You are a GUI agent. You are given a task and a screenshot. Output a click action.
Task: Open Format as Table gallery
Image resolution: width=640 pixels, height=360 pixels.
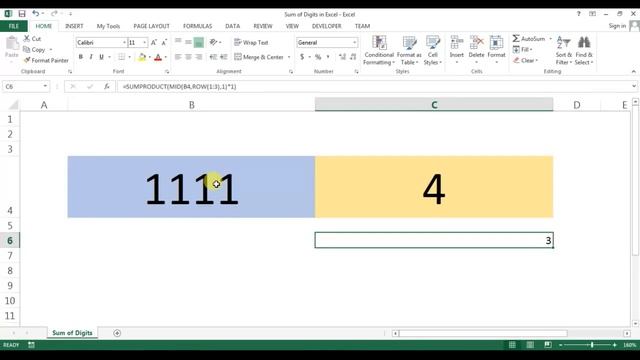coord(409,50)
